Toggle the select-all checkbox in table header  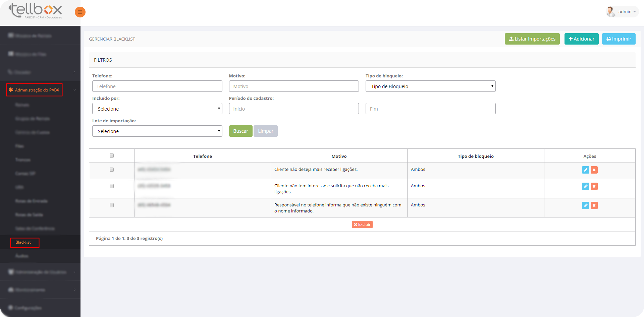112,155
